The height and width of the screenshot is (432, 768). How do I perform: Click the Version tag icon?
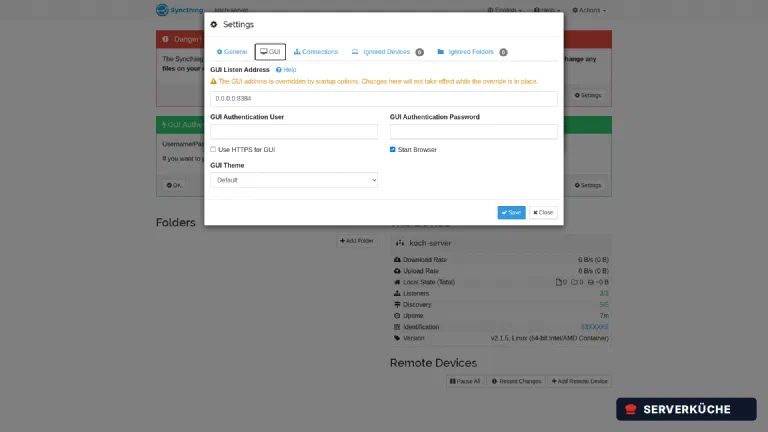(x=397, y=338)
